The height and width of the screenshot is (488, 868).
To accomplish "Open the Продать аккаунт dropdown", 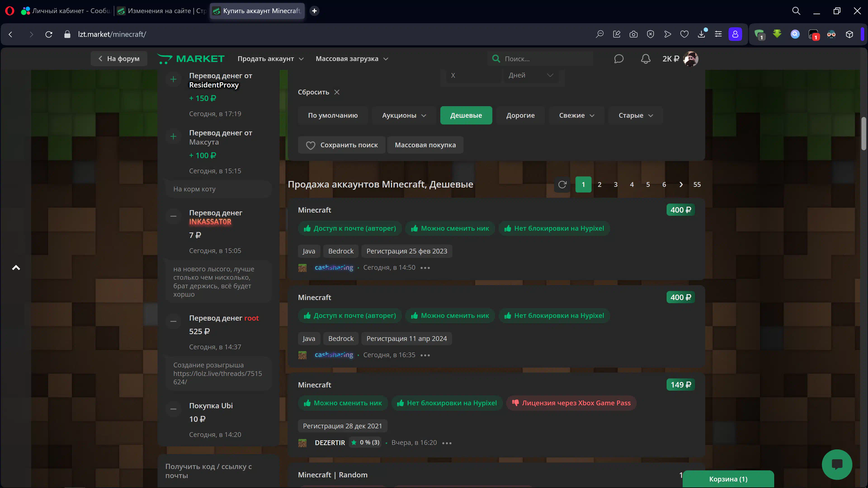I will click(x=271, y=59).
